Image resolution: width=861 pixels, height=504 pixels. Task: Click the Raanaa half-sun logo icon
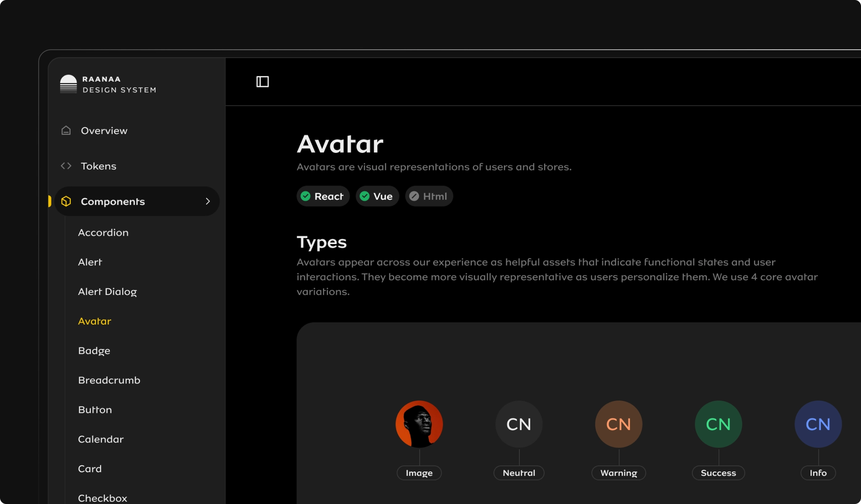pyautogui.click(x=69, y=84)
